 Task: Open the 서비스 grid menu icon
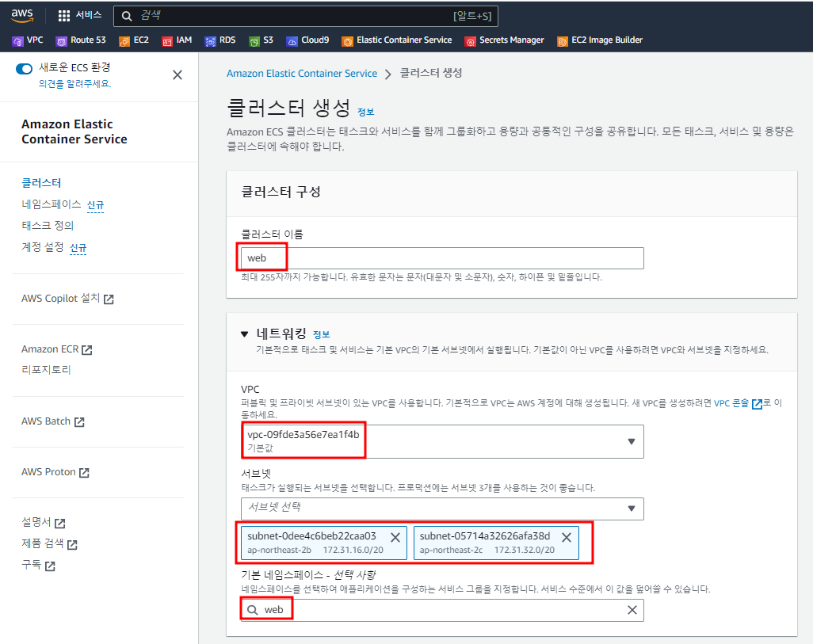click(63, 16)
